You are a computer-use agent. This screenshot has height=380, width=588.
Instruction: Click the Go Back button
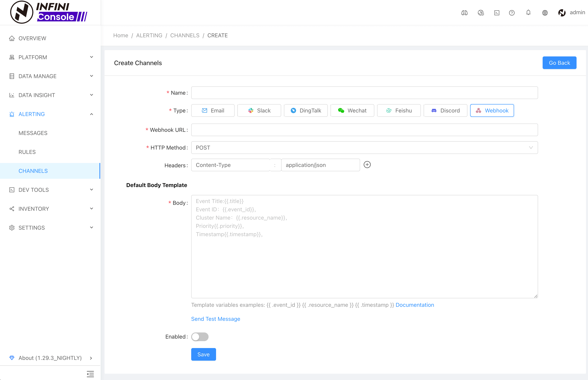point(559,63)
